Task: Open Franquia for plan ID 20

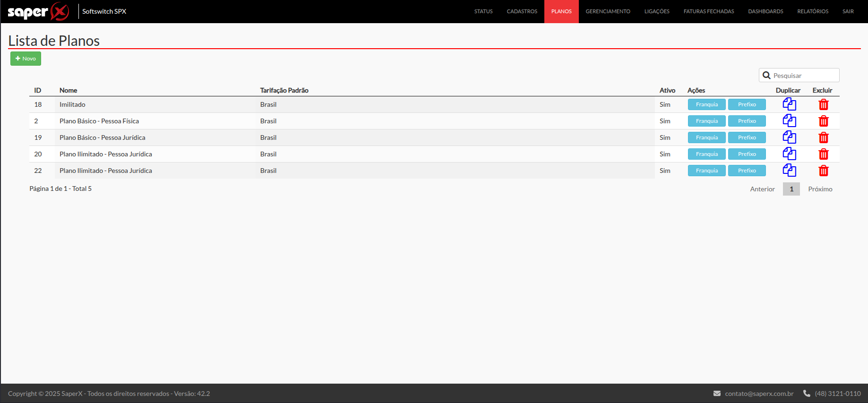Action: [x=706, y=154]
